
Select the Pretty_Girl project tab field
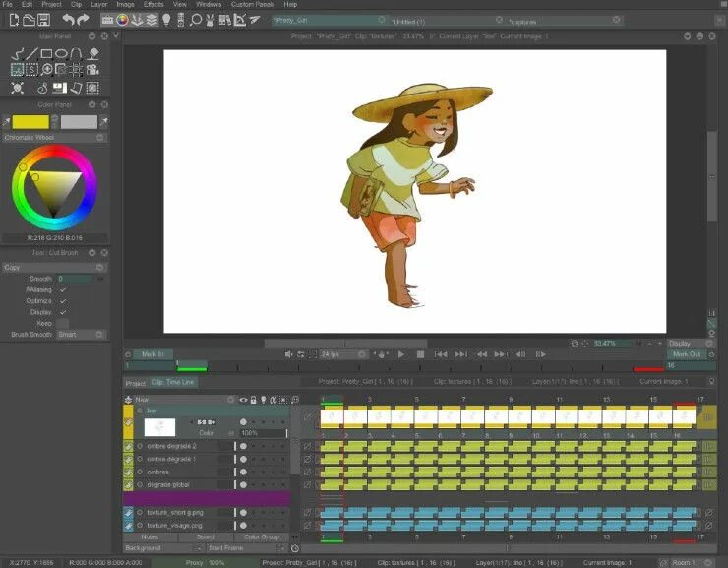[330, 20]
